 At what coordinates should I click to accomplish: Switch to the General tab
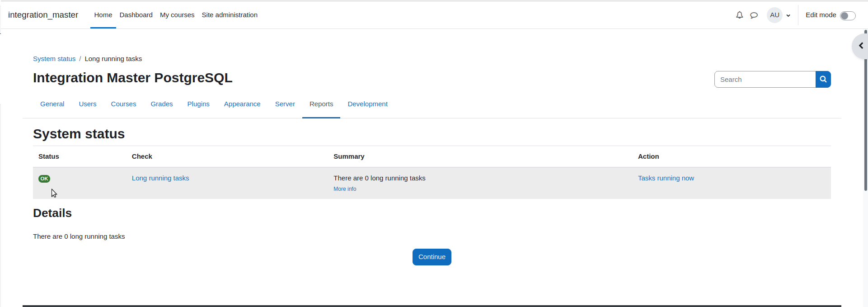[x=52, y=104]
